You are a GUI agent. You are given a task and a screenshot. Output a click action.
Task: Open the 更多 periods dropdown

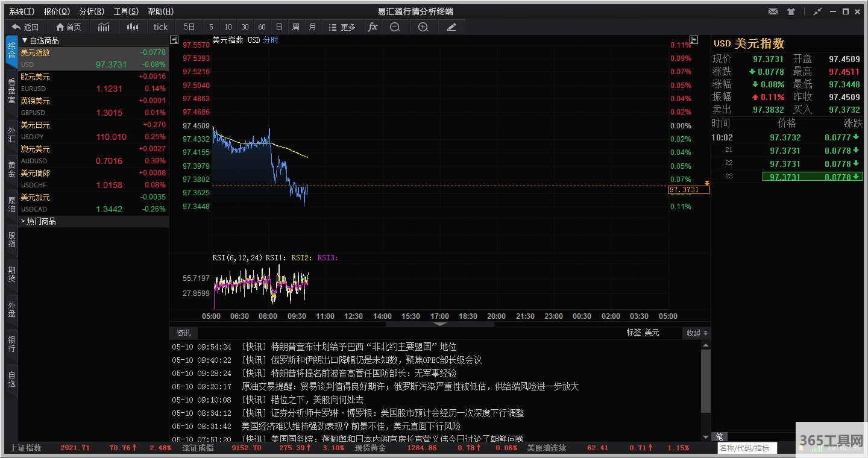(x=342, y=27)
